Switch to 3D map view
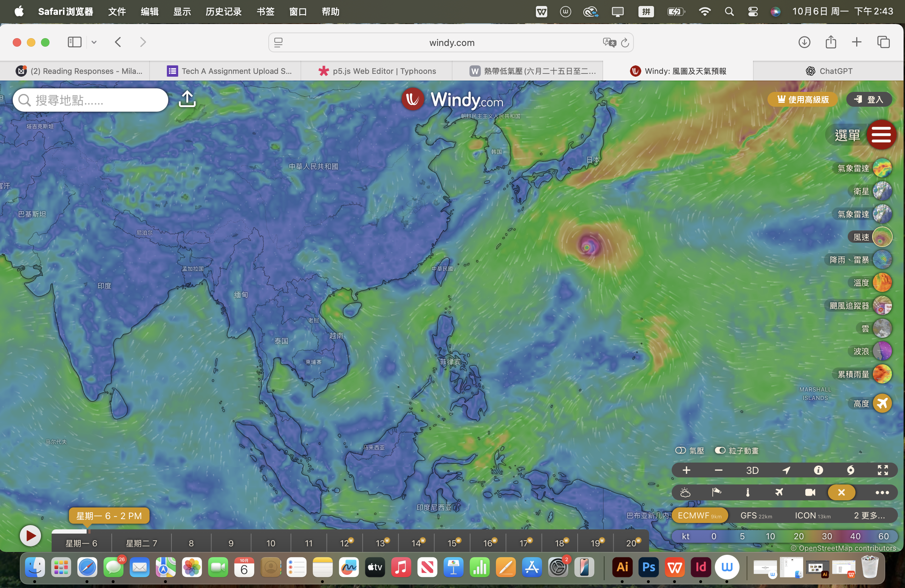Screen dimensions: 905x588 point(752,471)
